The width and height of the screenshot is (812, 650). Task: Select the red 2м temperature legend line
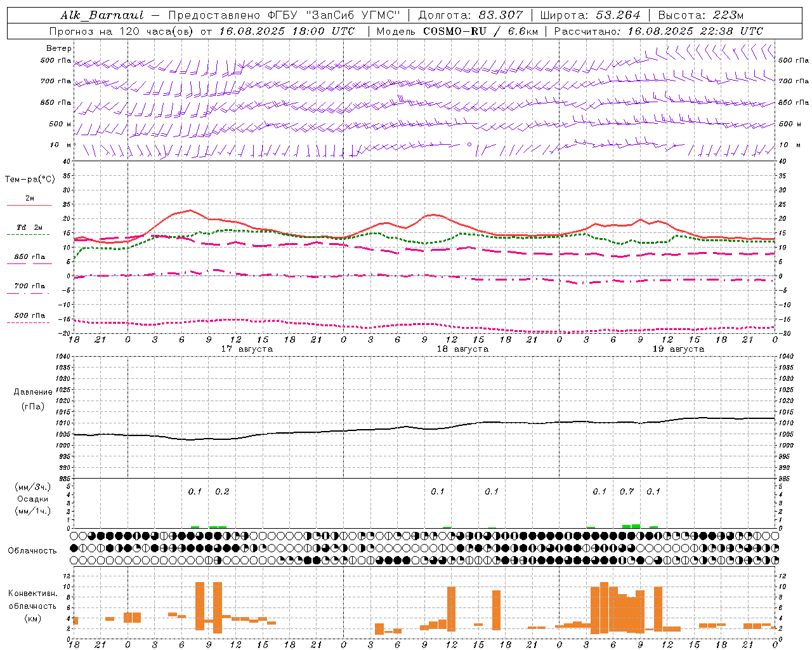click(29, 205)
